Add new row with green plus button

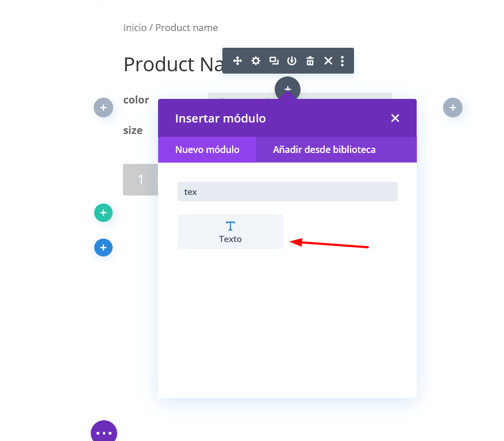point(103,213)
